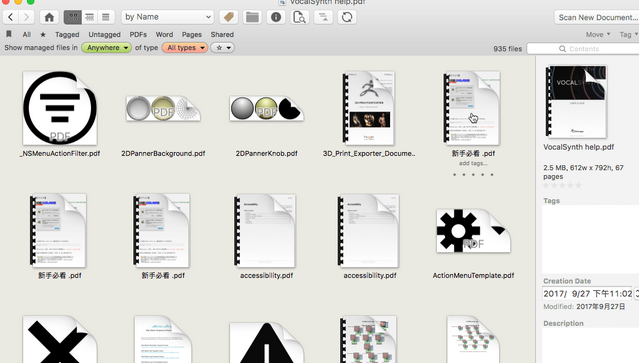Click the Creation Date stepper arrows
Screen dimensions: 639x363
(637, 294)
